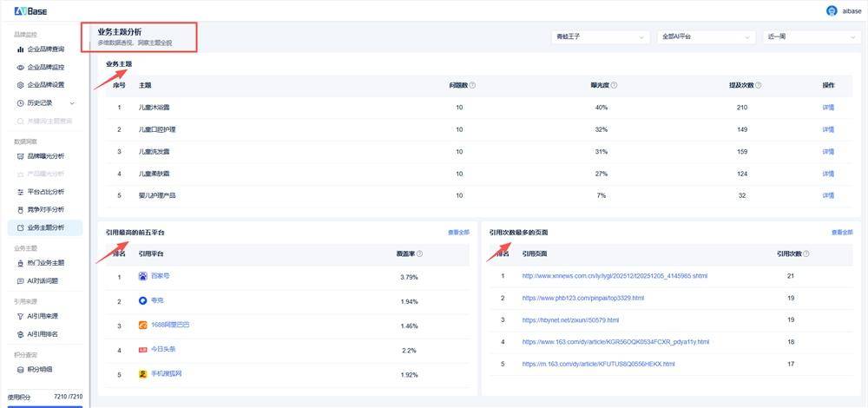The width and height of the screenshot is (868, 408).
Task: Click the help icon beside 覆盖率 header
Action: point(419,254)
